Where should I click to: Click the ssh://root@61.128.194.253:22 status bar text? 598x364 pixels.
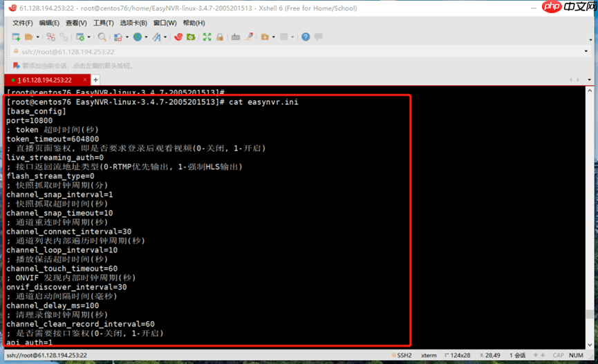point(46,355)
